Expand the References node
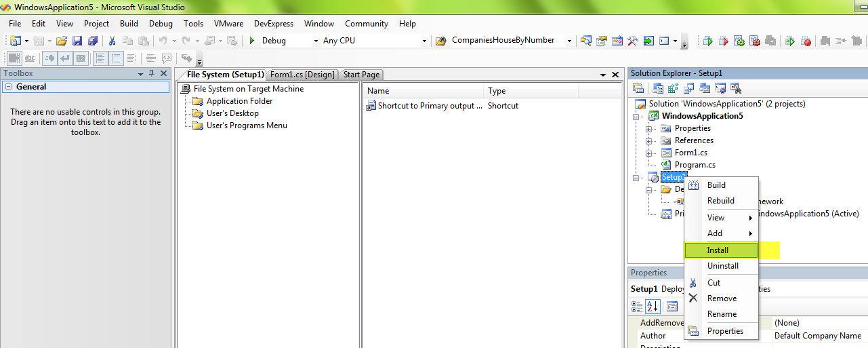Image resolution: width=868 pixels, height=348 pixels. pos(649,140)
